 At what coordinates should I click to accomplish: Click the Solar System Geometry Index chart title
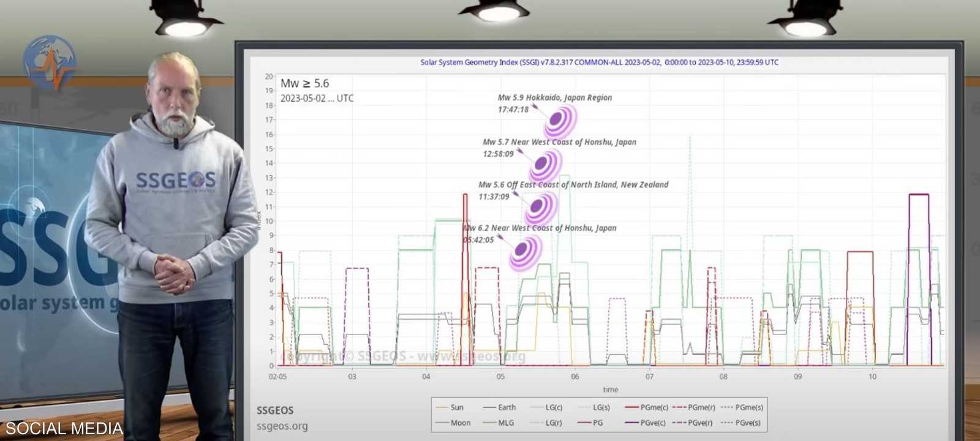pyautogui.click(x=600, y=62)
